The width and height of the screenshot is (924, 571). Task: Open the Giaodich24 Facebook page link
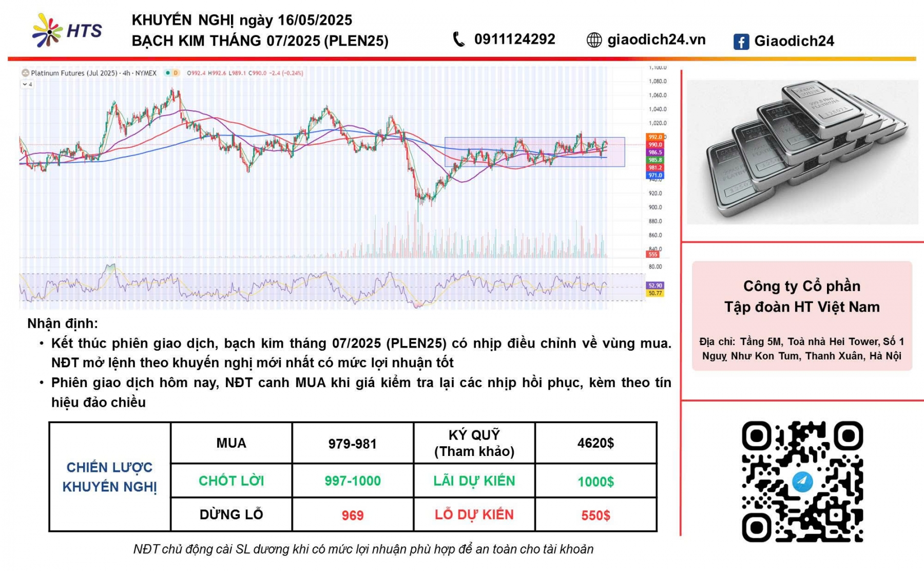coord(794,41)
